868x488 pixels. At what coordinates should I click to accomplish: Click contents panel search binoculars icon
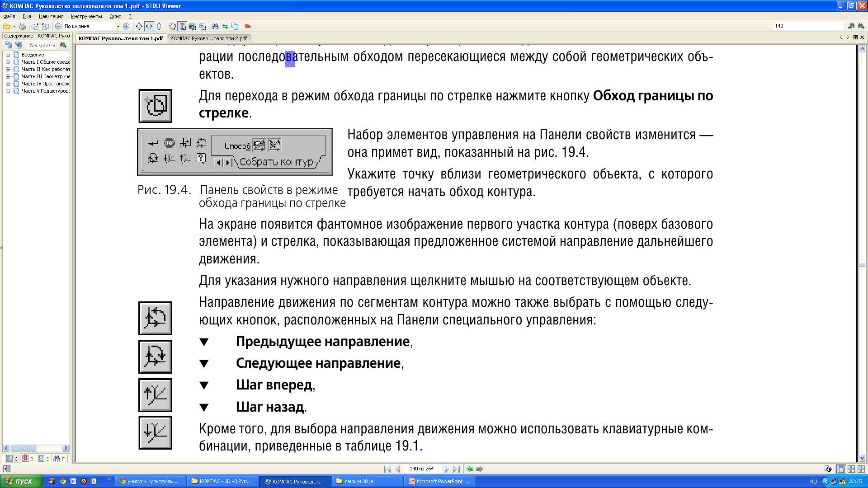[63, 45]
